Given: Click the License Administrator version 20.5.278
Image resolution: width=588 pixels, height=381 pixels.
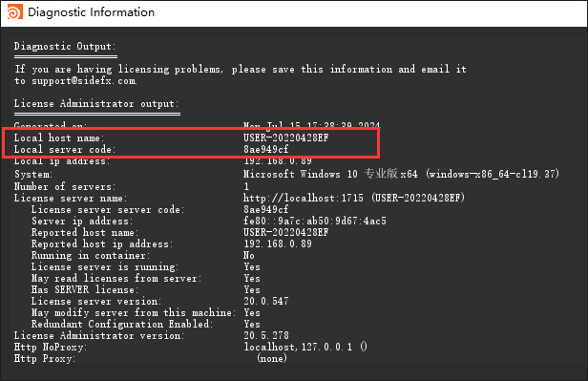Looking at the screenshot, I should pos(266,335).
